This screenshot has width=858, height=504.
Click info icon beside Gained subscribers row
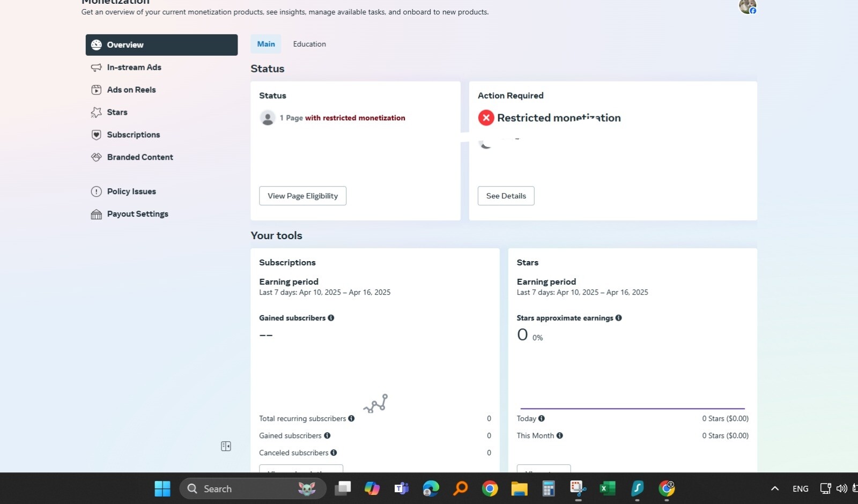coord(327,436)
